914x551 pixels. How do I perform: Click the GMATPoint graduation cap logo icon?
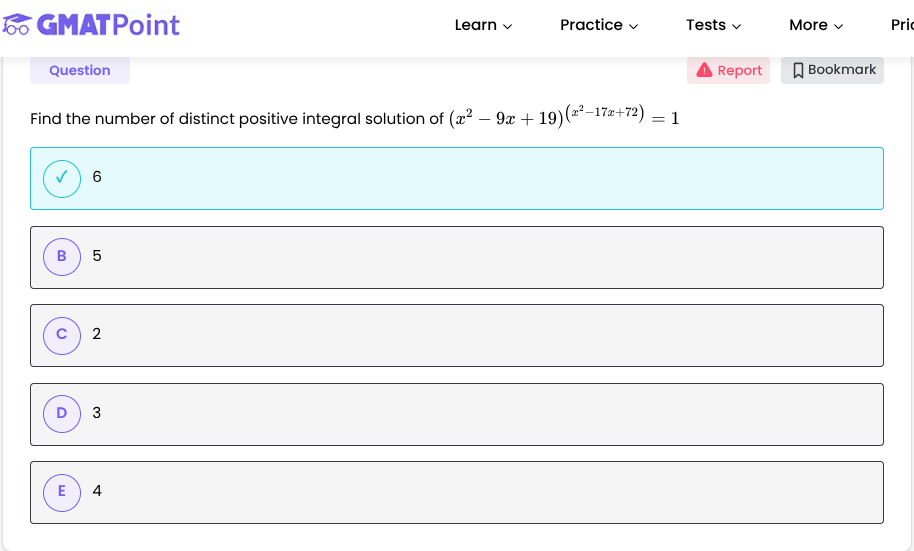pos(18,25)
